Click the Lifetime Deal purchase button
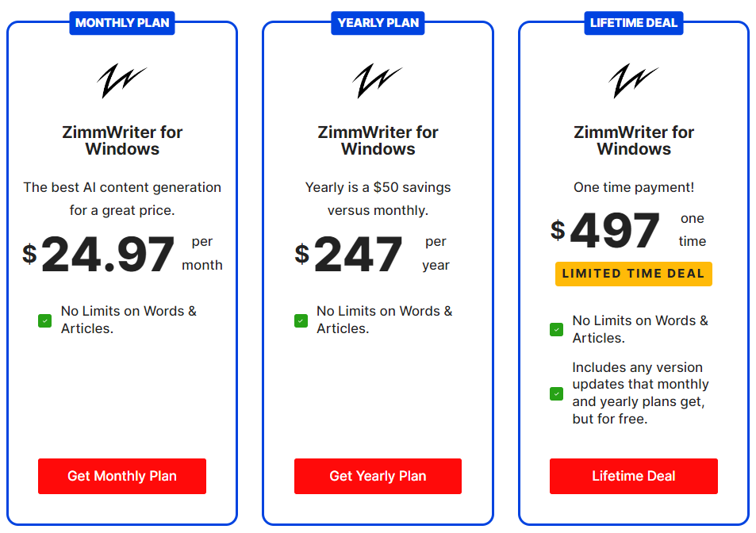This screenshot has height=533, width=756. [x=633, y=476]
